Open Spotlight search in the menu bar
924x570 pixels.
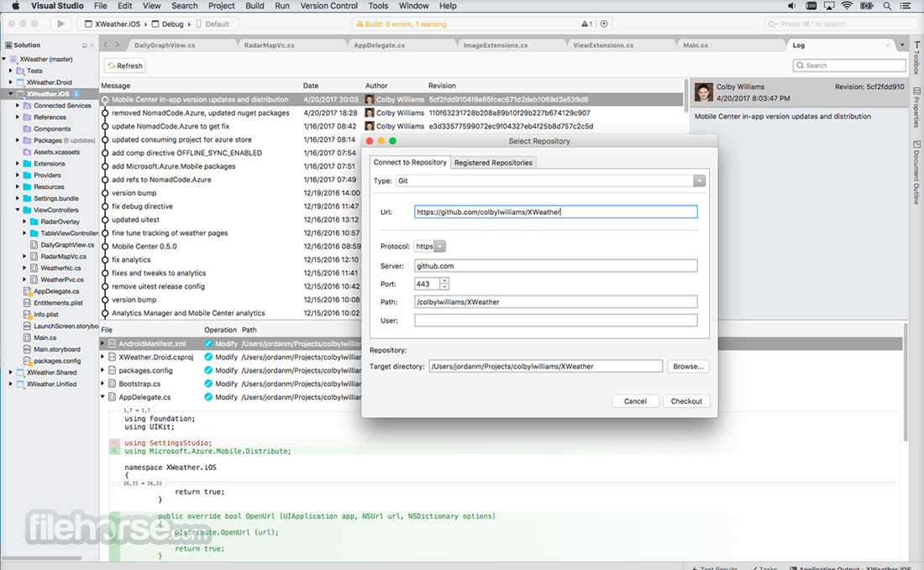click(x=887, y=6)
